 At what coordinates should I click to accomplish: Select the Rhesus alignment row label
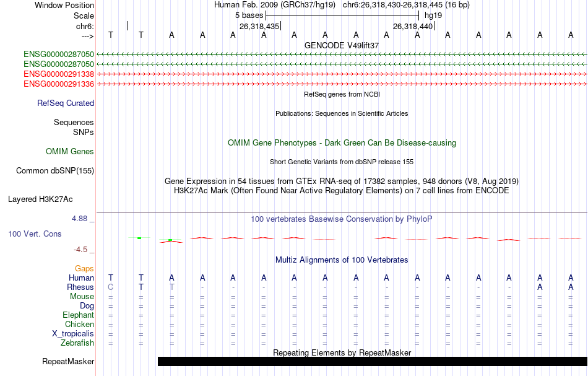pyautogui.click(x=80, y=287)
